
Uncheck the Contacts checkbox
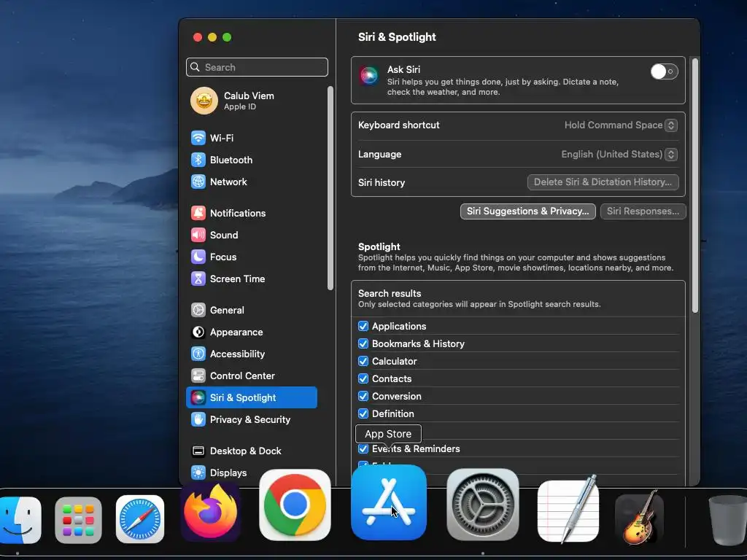pyautogui.click(x=363, y=379)
